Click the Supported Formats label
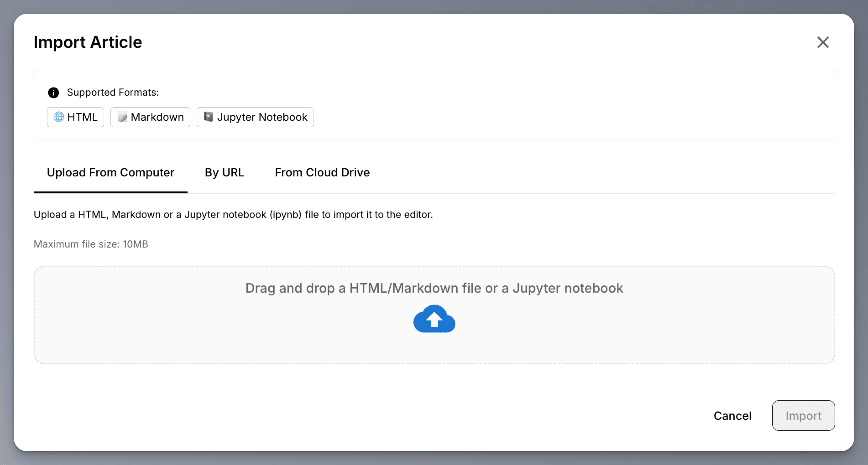 (x=113, y=92)
